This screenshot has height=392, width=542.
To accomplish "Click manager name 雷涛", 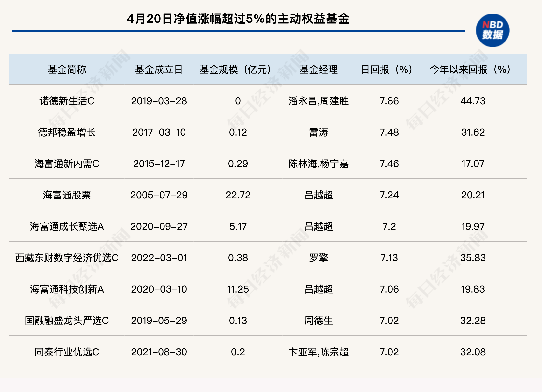I will pos(318,132).
